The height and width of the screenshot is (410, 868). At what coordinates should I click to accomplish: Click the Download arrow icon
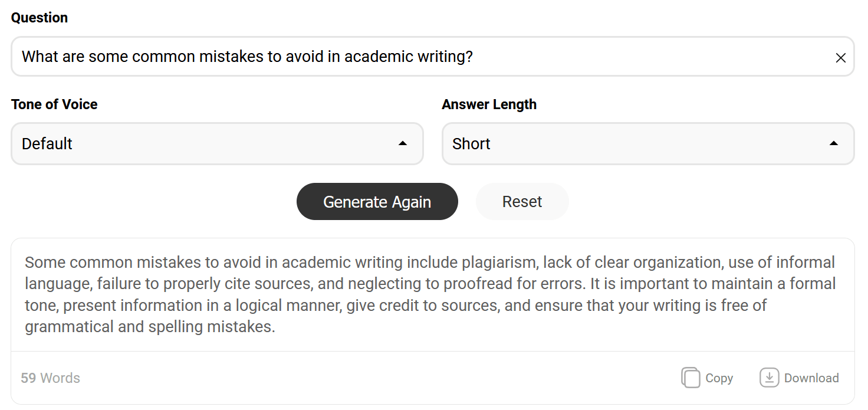point(769,378)
